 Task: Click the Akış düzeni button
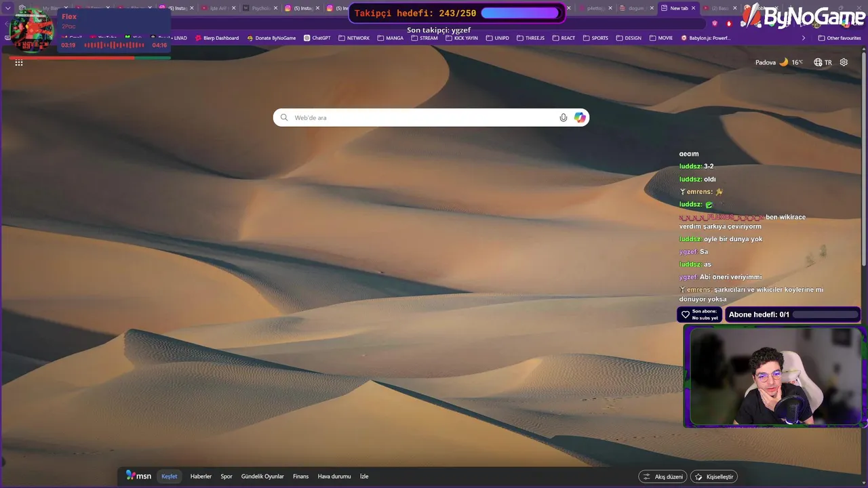click(663, 476)
